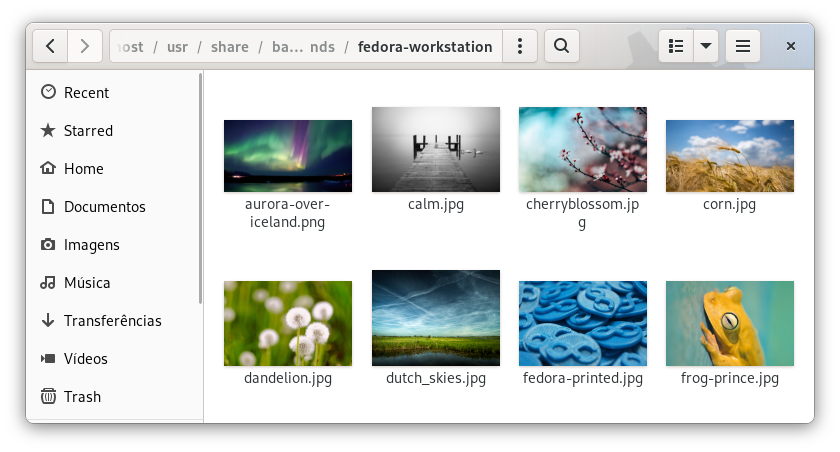840x452 pixels.
Task: Open search with the magnifier icon
Action: [x=561, y=47]
